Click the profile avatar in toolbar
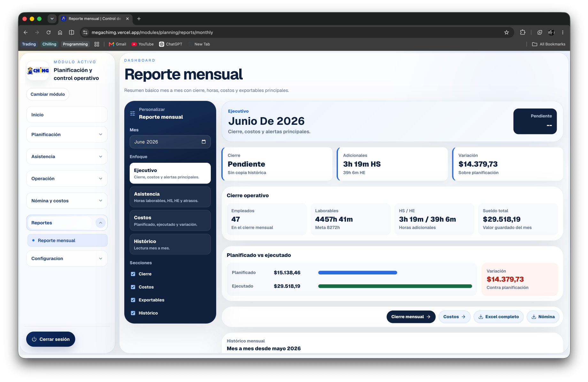The image size is (588, 382). pos(551,32)
